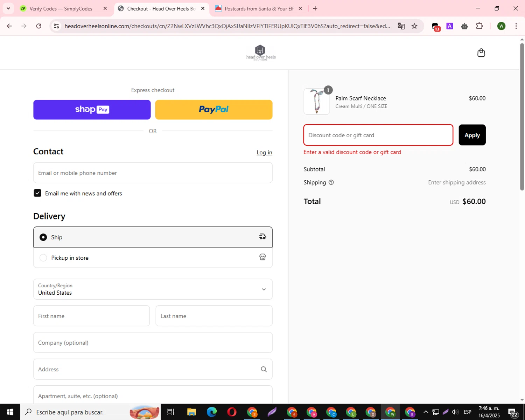The image size is (525, 420).
Task: Switch to the Checkout - Head Over Heels tab
Action: click(x=161, y=8)
